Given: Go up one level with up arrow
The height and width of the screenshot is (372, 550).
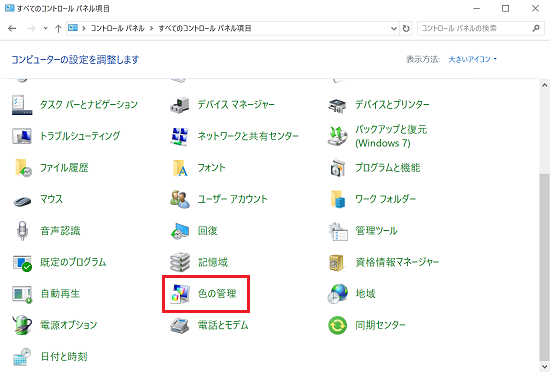Looking at the screenshot, I should pos(58,28).
